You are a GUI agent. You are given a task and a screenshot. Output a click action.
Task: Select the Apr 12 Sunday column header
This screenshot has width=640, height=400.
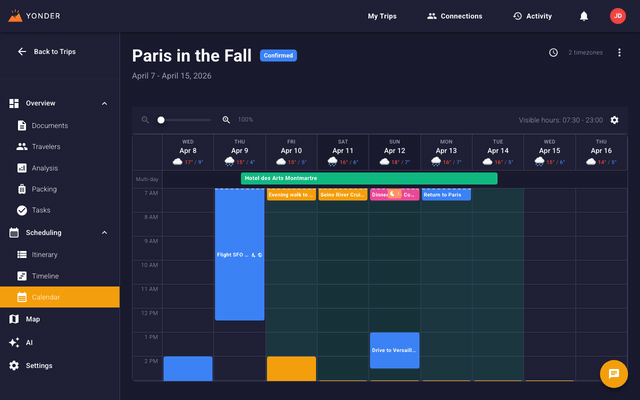pyautogui.click(x=395, y=152)
